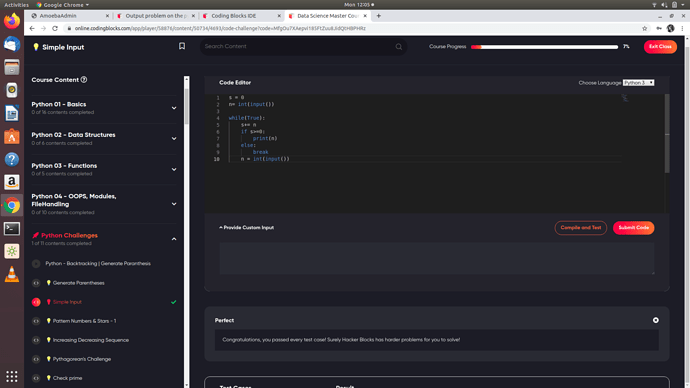Open the Chrome profile avatar

point(671,28)
